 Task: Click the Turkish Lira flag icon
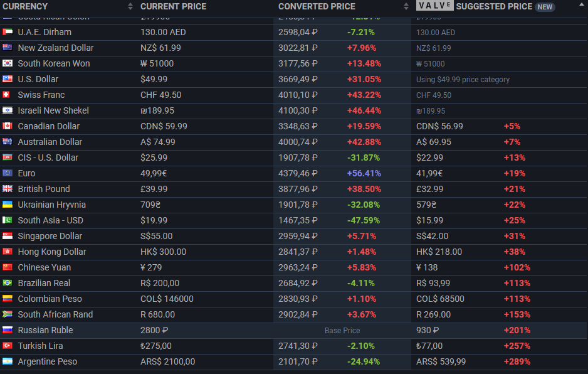pyautogui.click(x=8, y=346)
